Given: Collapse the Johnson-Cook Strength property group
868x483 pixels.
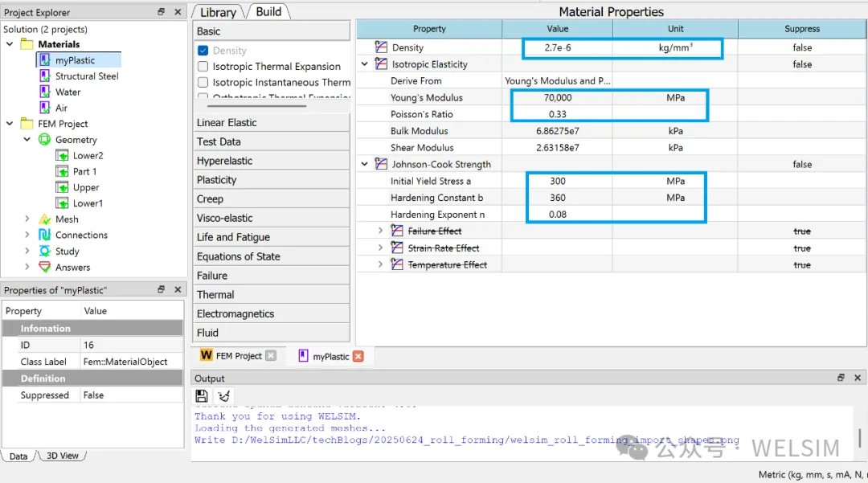Looking at the screenshot, I should 364,164.
